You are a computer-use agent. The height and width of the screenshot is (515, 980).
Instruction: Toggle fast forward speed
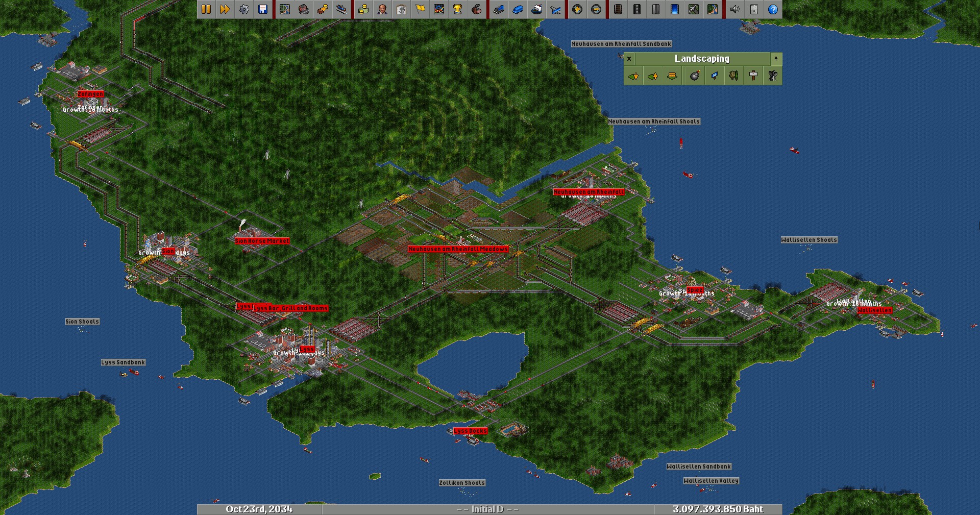point(225,9)
